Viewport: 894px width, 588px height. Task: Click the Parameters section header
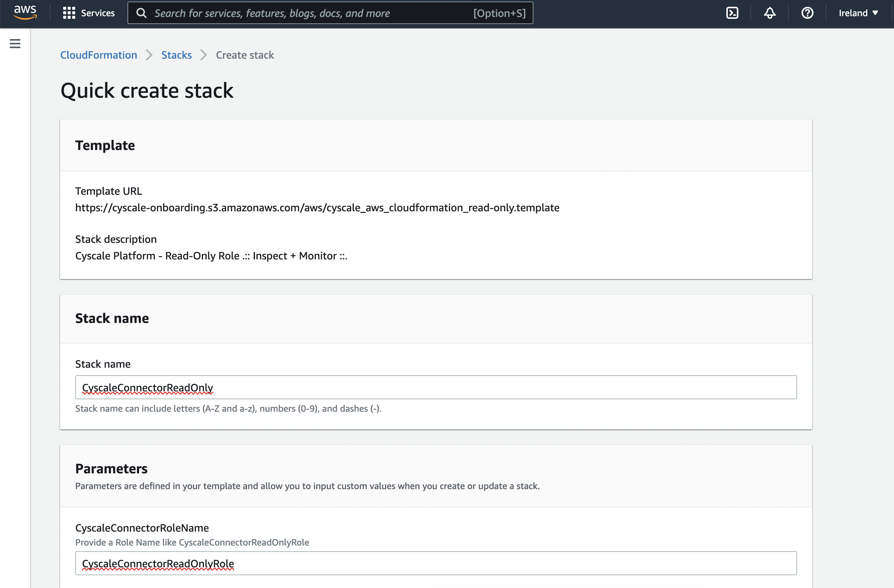pyautogui.click(x=111, y=468)
